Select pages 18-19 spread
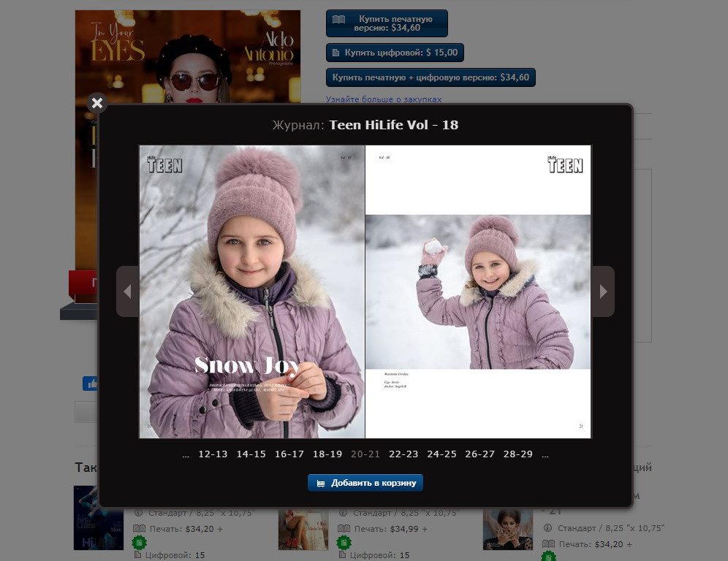Image resolution: width=728 pixels, height=561 pixels. tap(327, 454)
